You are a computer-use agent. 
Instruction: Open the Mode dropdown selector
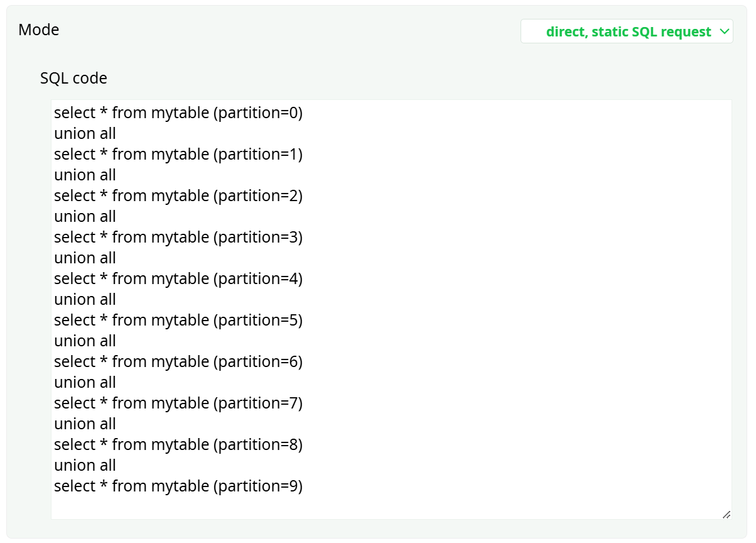click(x=626, y=31)
